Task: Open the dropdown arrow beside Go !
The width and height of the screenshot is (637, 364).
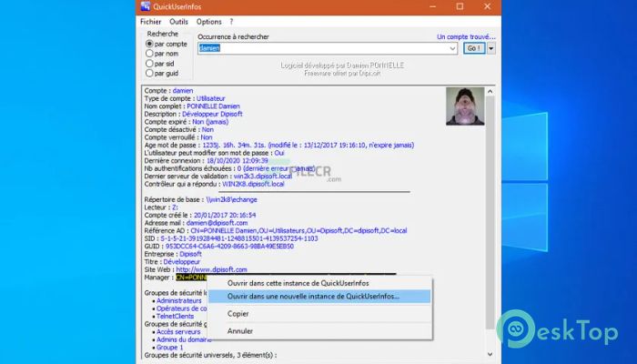Action: pos(491,48)
